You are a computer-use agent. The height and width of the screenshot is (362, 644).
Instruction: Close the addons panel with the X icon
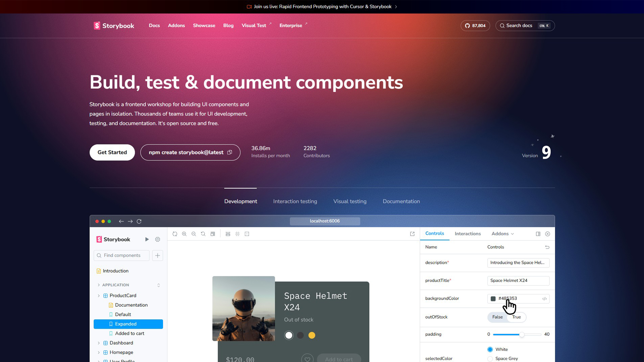click(x=547, y=234)
